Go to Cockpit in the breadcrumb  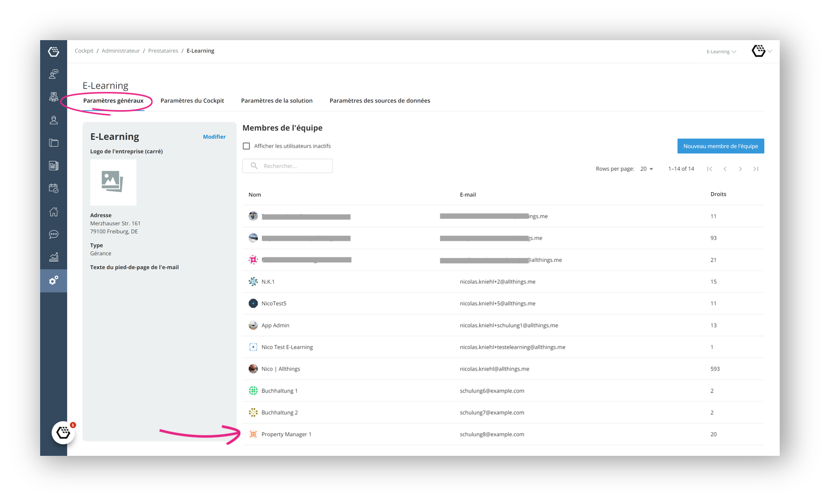pyautogui.click(x=84, y=51)
